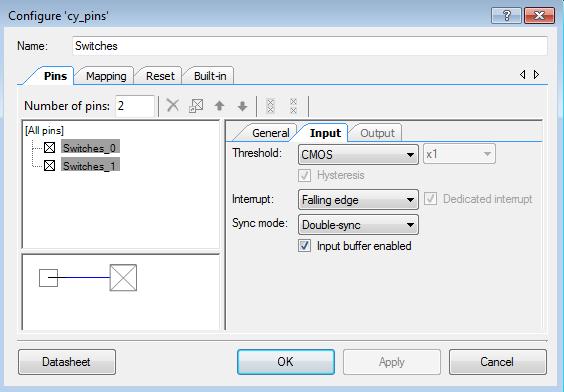Open the Sync mode Double-sync dropdown
Screen dimensions: 564x392
[x=358, y=225]
